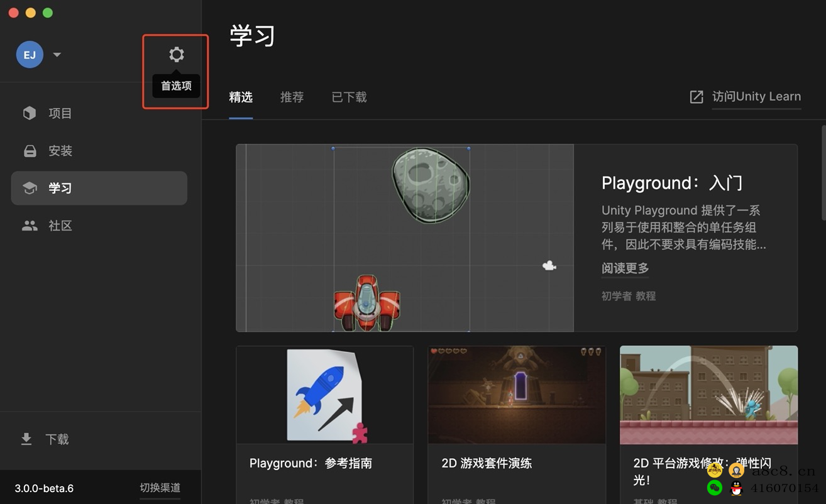Switch to 已下载 tab
This screenshot has width=826, height=504.
(x=349, y=97)
